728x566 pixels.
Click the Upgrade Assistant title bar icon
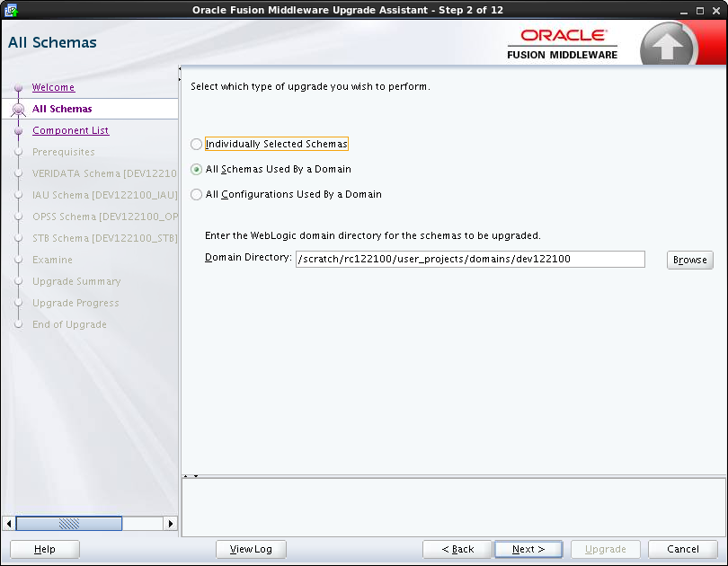pos(11,10)
